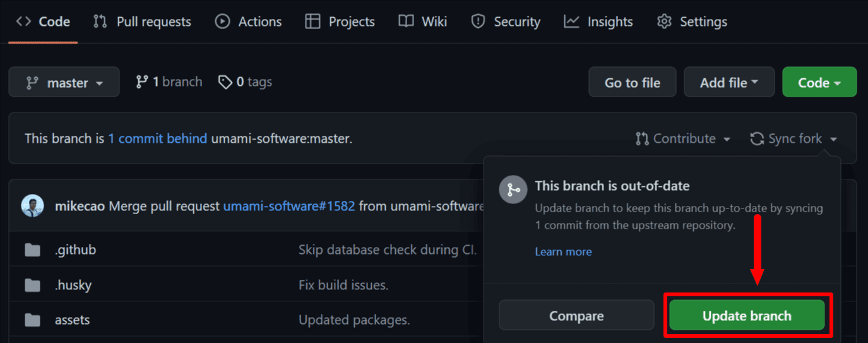
Task: Click the mikecao avatar thumbnail
Action: point(32,206)
